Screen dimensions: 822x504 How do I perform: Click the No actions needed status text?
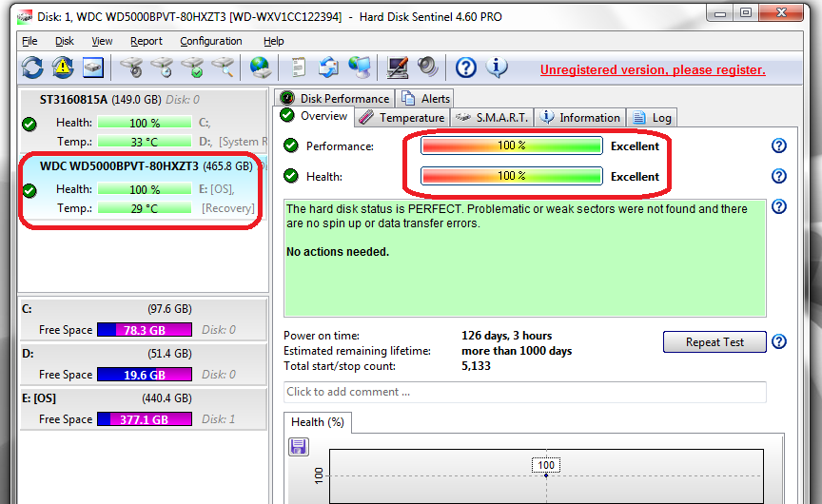338,252
